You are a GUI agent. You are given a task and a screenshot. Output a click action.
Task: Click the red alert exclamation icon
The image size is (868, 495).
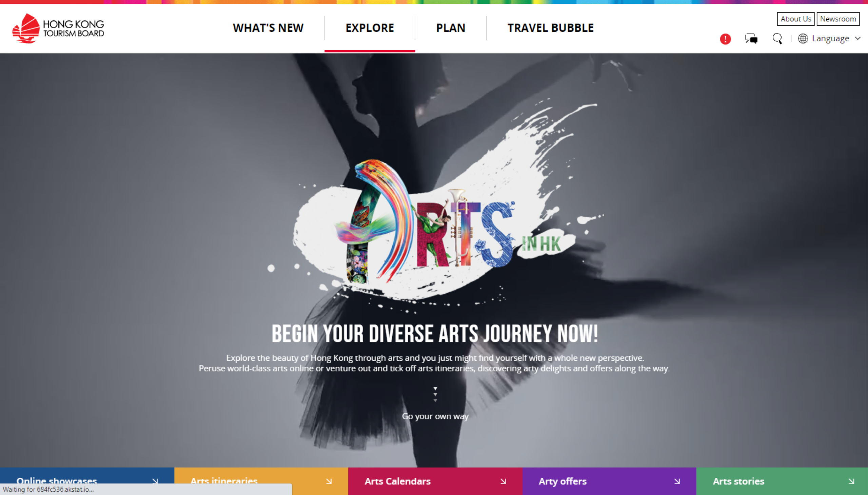tap(725, 39)
